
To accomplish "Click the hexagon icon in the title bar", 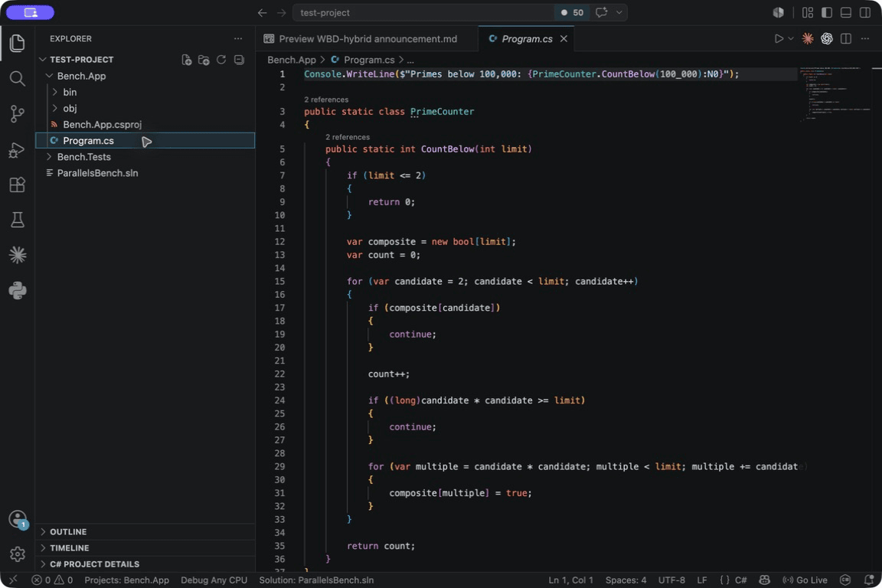I will [779, 12].
